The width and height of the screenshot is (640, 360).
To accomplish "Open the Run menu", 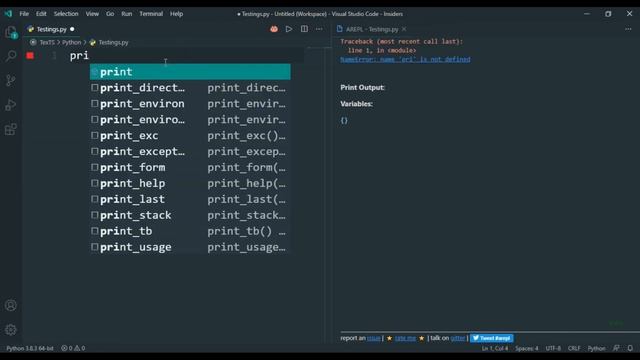I will [127, 13].
